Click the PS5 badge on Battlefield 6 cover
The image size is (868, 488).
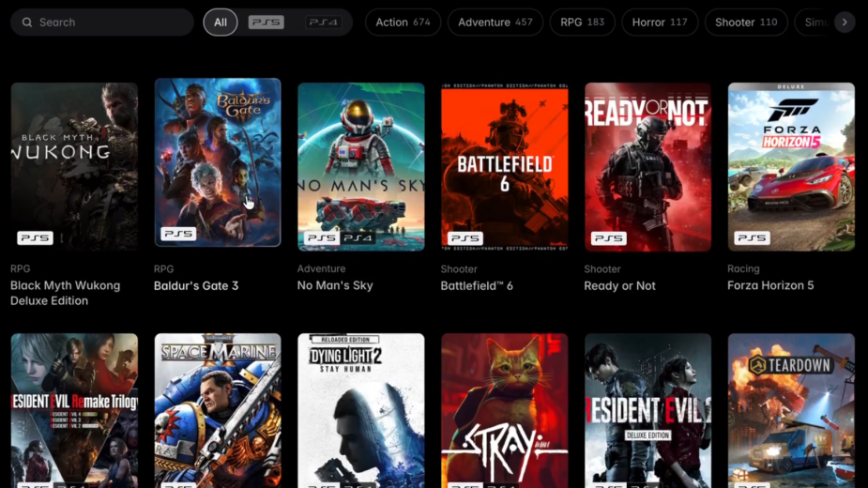465,238
